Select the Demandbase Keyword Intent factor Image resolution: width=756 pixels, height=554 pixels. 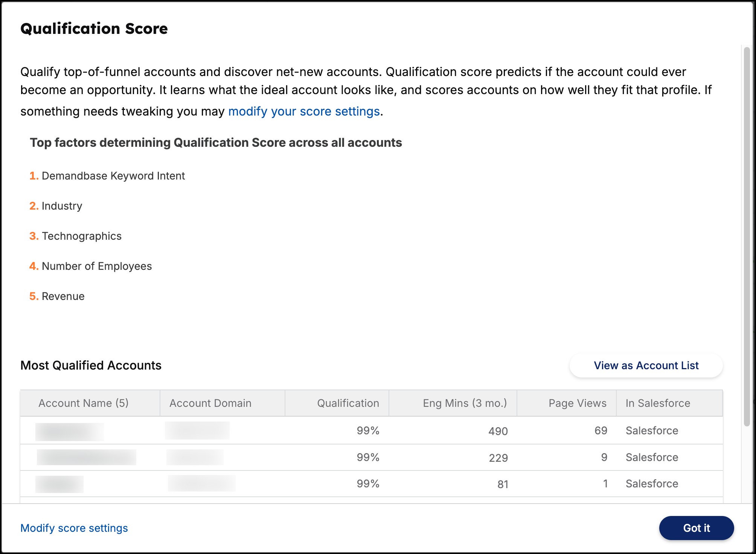(113, 176)
